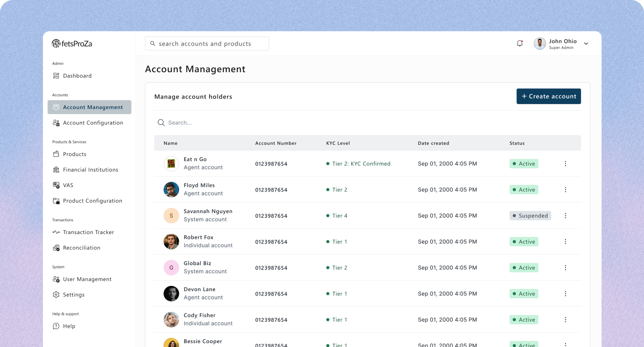644x347 pixels.
Task: Open the notifications bell icon
Action: pyautogui.click(x=520, y=43)
